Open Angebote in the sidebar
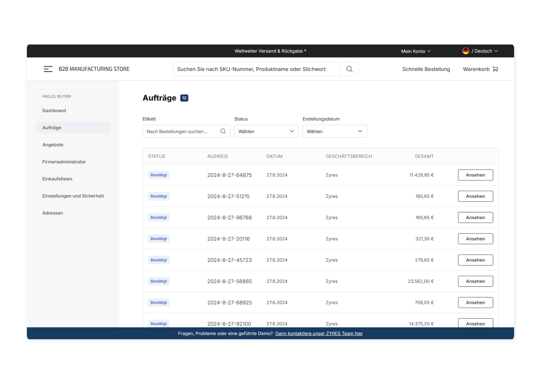 pyautogui.click(x=53, y=145)
